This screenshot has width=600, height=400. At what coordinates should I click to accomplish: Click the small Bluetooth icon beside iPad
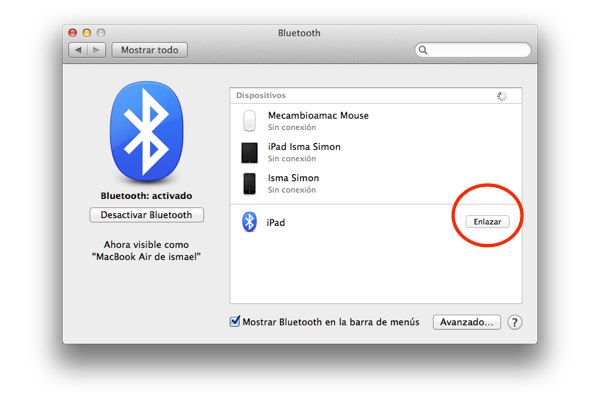[x=250, y=222]
